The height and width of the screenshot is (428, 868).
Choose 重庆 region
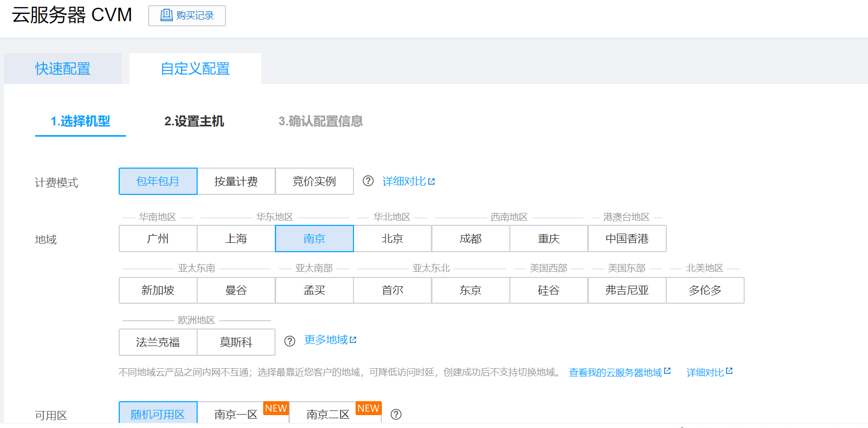[549, 239]
